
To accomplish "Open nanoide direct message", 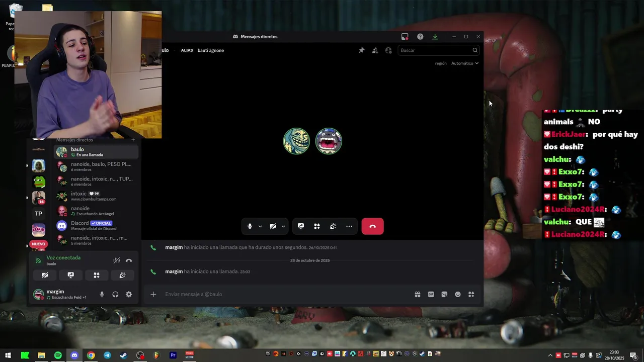I will click(x=96, y=211).
